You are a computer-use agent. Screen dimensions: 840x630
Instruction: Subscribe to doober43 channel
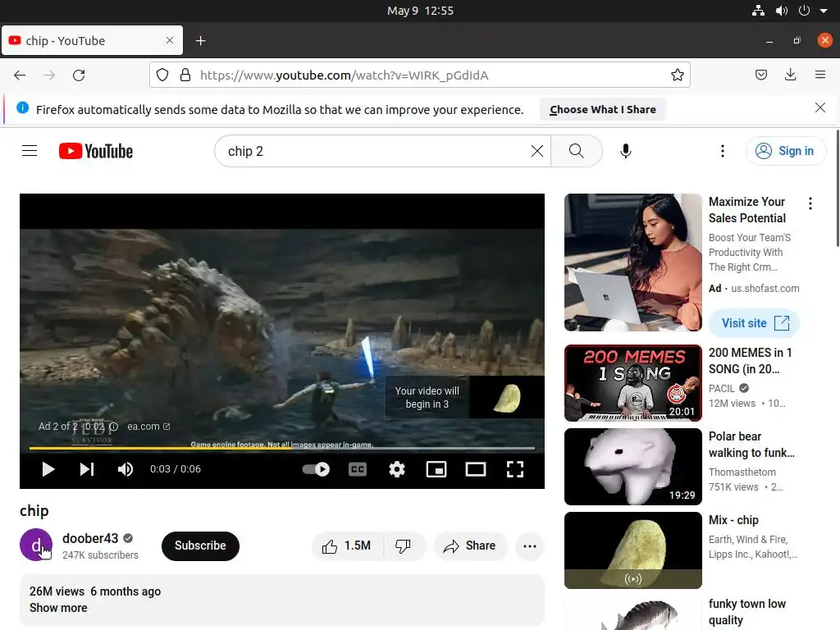(200, 546)
